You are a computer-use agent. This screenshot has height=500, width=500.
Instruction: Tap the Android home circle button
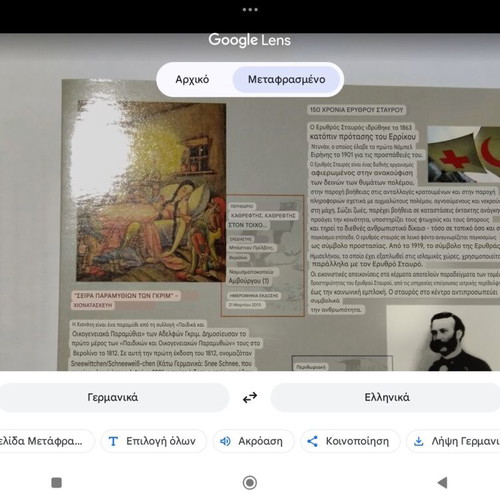tap(250, 482)
